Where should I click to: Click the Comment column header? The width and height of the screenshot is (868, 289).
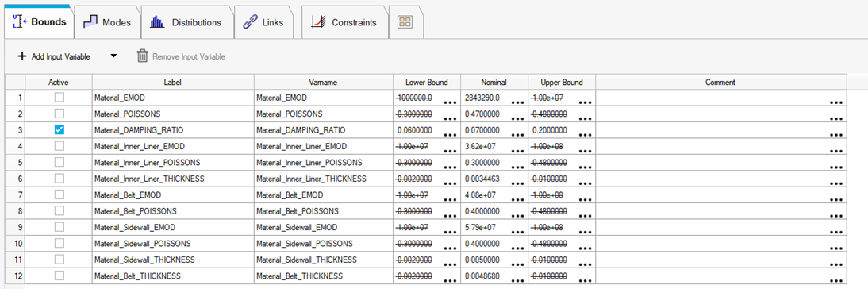pos(720,82)
